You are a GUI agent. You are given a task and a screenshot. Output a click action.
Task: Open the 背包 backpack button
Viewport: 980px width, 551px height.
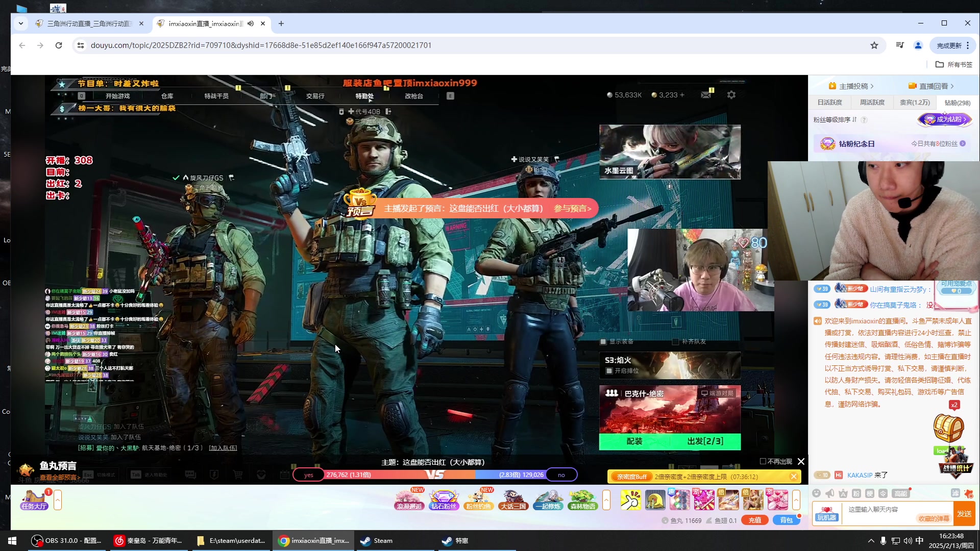pos(787,520)
